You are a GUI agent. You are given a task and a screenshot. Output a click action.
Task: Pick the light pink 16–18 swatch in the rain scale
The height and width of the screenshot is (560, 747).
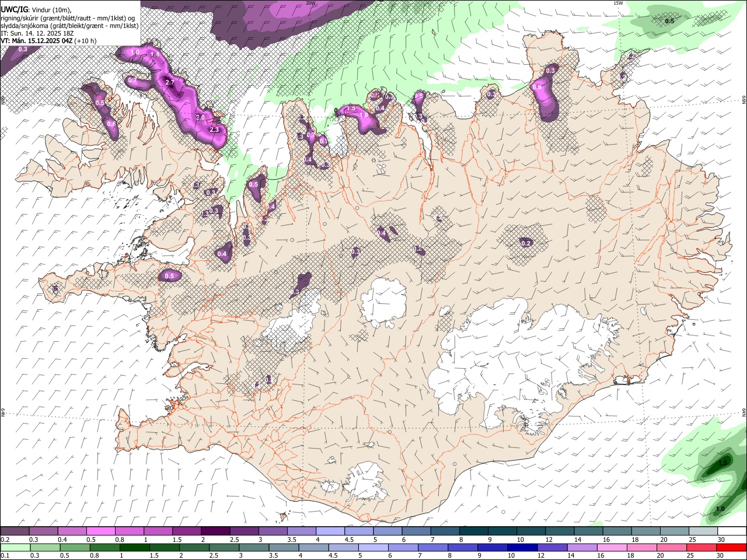click(612, 548)
